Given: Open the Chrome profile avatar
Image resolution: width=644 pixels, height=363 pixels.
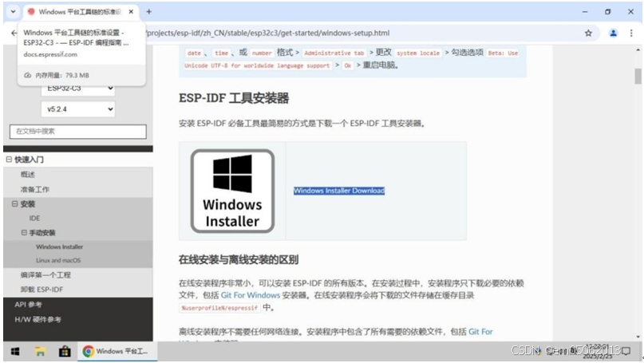Looking at the screenshot, I should (613, 33).
